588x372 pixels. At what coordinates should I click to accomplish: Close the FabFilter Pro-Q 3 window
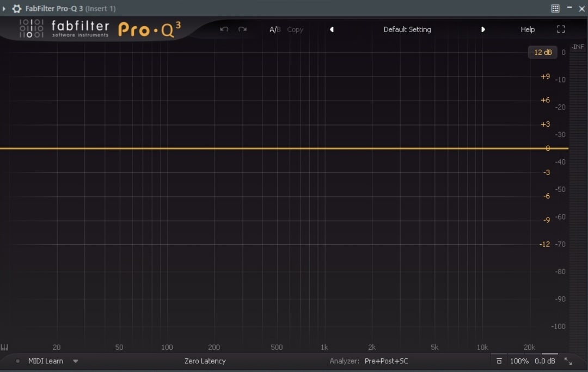tap(581, 8)
